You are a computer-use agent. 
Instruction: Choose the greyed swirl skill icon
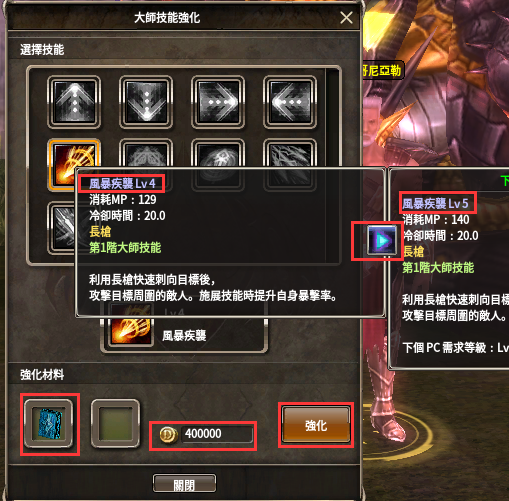[218, 153]
